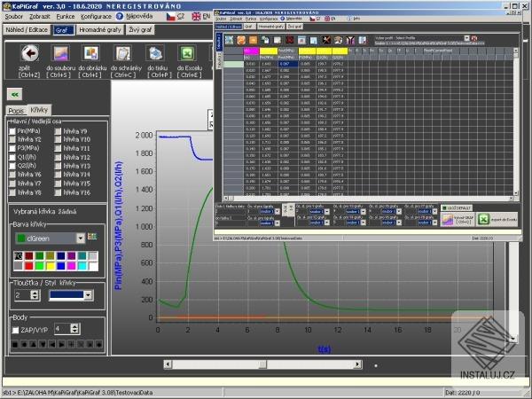Click 'Vytvoř GRAF' button in table window
Viewport: 532px width, 399px height.
pos(458,220)
